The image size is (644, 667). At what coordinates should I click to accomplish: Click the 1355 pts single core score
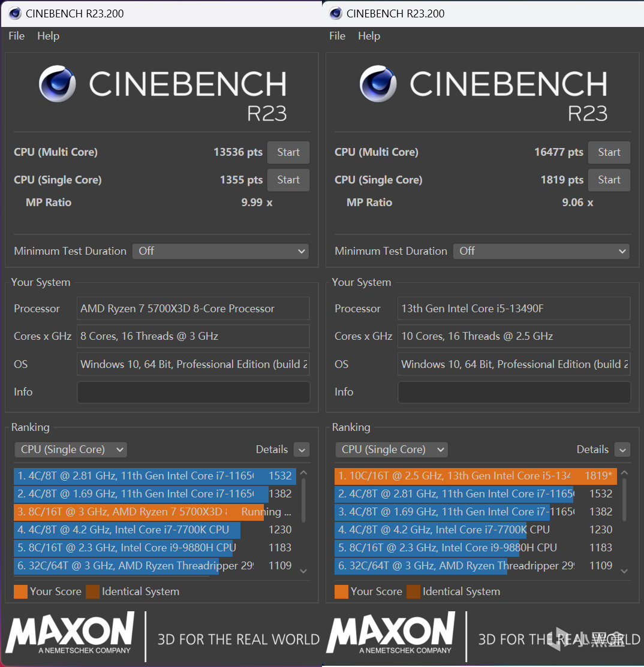[x=241, y=180]
